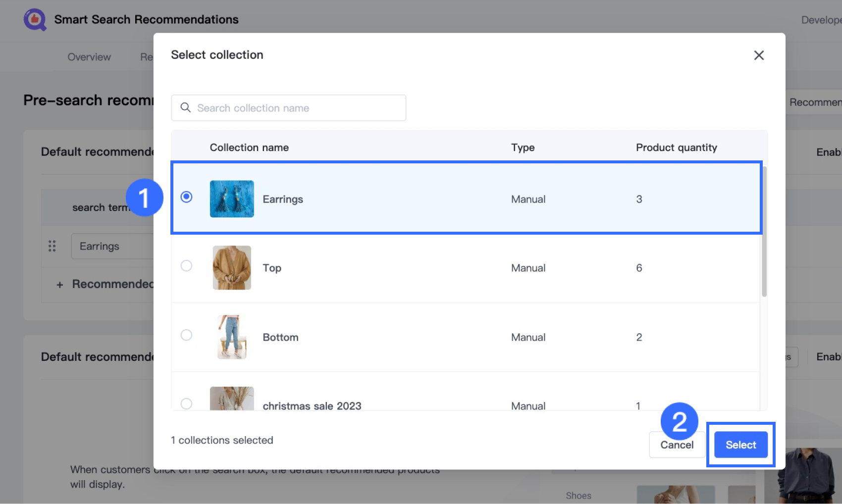This screenshot has height=504, width=842.
Task: Focus the Search collection name field
Action: click(297, 108)
